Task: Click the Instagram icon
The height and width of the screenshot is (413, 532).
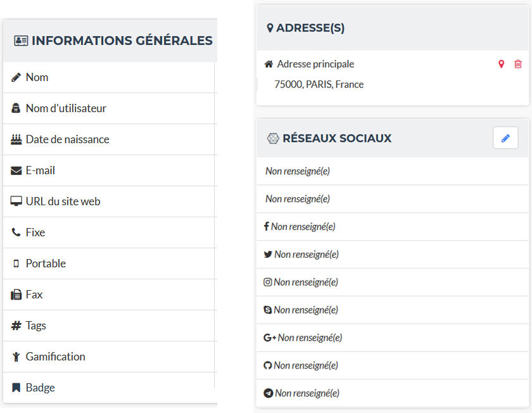Action: click(x=268, y=283)
